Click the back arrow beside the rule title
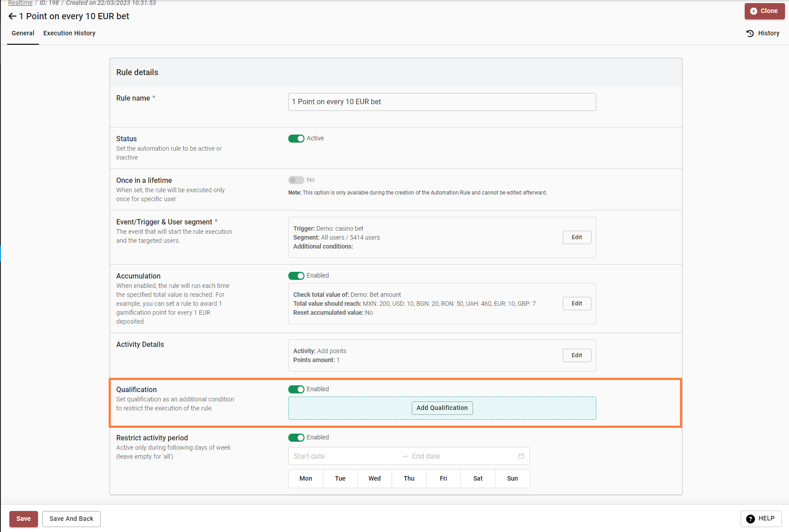 tap(12, 17)
